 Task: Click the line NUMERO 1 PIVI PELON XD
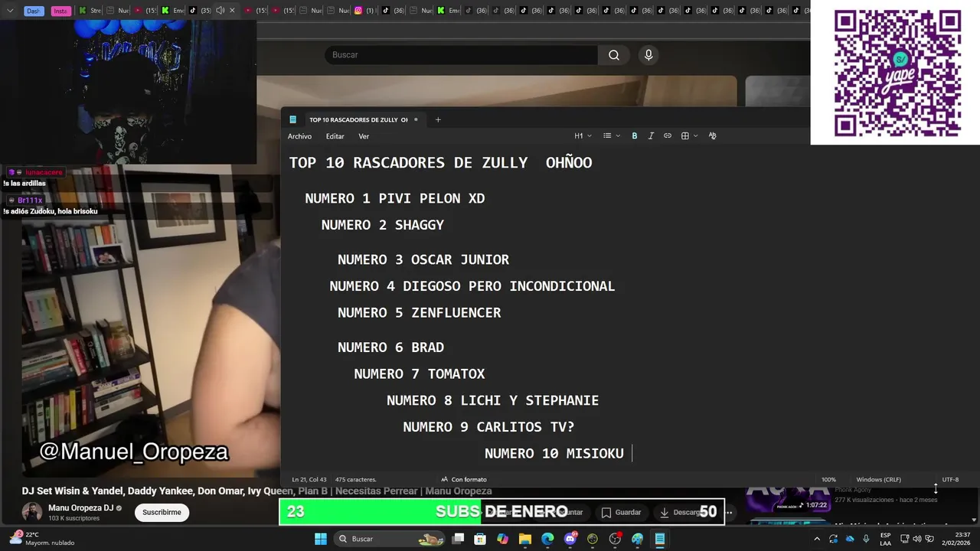pyautogui.click(x=395, y=199)
